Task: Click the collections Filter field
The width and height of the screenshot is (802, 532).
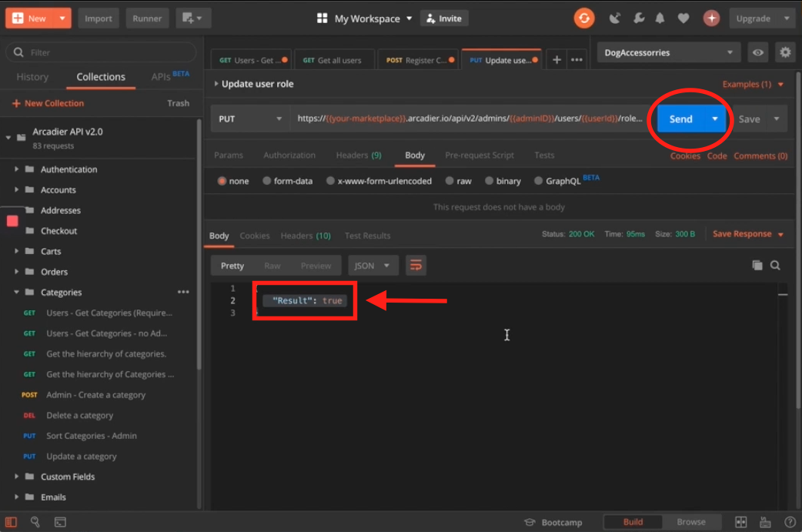Action: [101, 52]
